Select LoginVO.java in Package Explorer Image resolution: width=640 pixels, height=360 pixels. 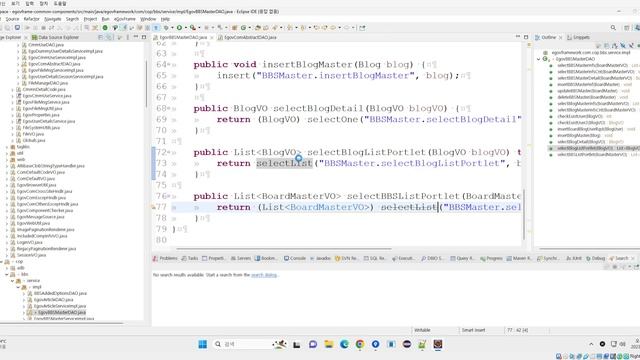(29, 242)
